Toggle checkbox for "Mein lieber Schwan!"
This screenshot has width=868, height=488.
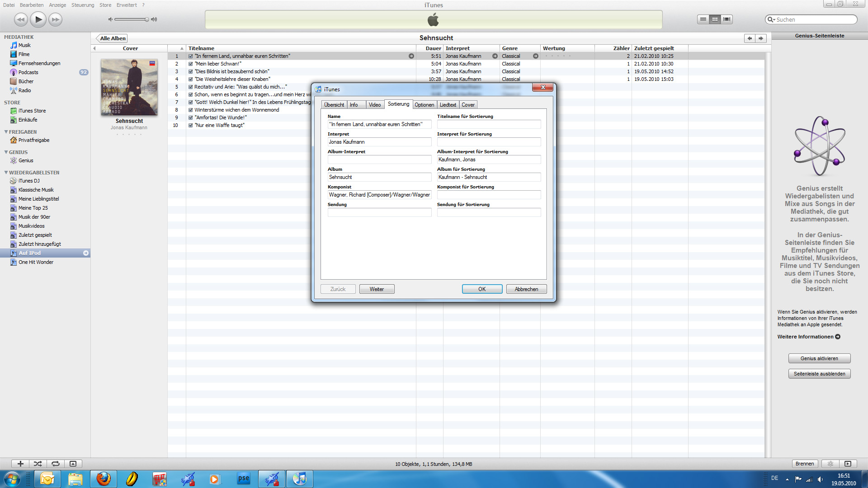pos(191,64)
